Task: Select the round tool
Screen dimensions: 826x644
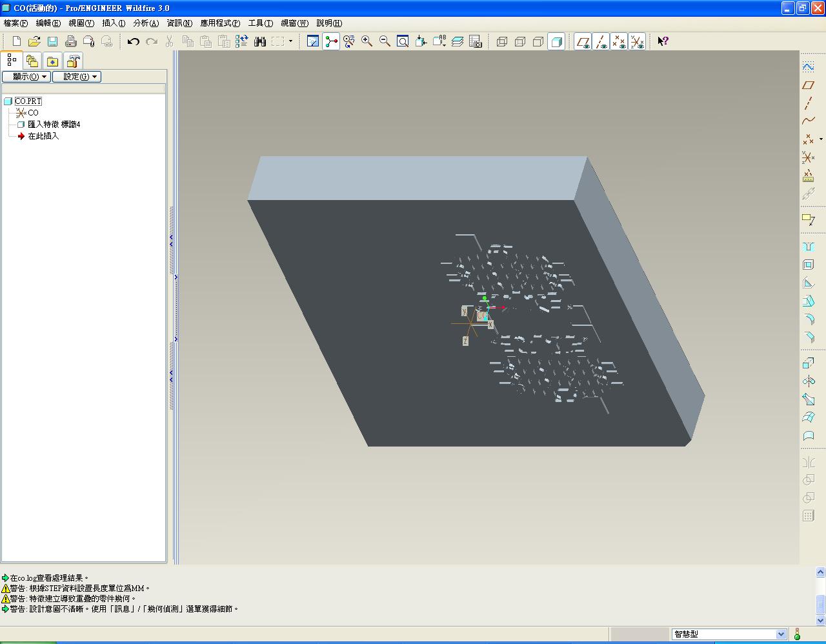Action: 808,319
